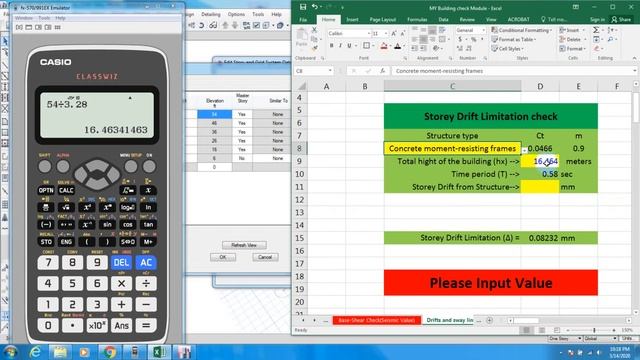Open the structure type dropdown arrow in cell C8

[x=524, y=150]
